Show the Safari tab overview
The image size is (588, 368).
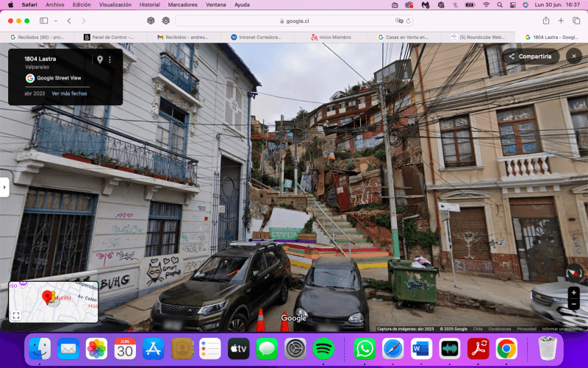pyautogui.click(x=576, y=21)
